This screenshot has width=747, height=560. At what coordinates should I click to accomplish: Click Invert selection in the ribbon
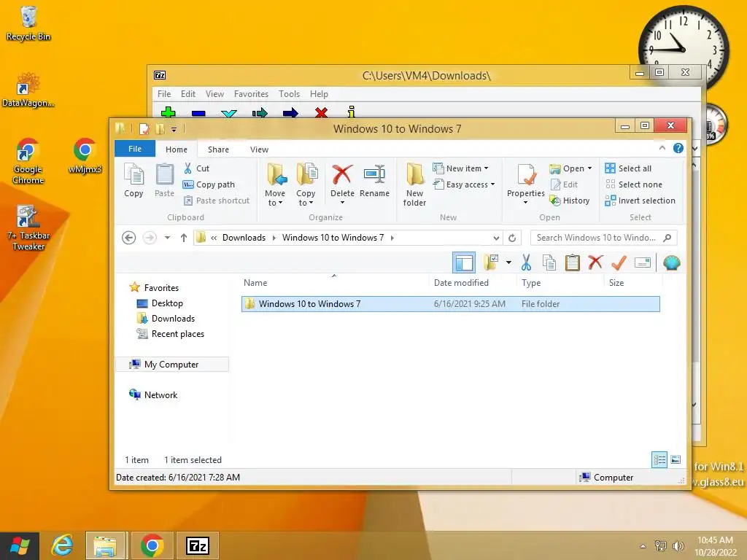pos(640,201)
